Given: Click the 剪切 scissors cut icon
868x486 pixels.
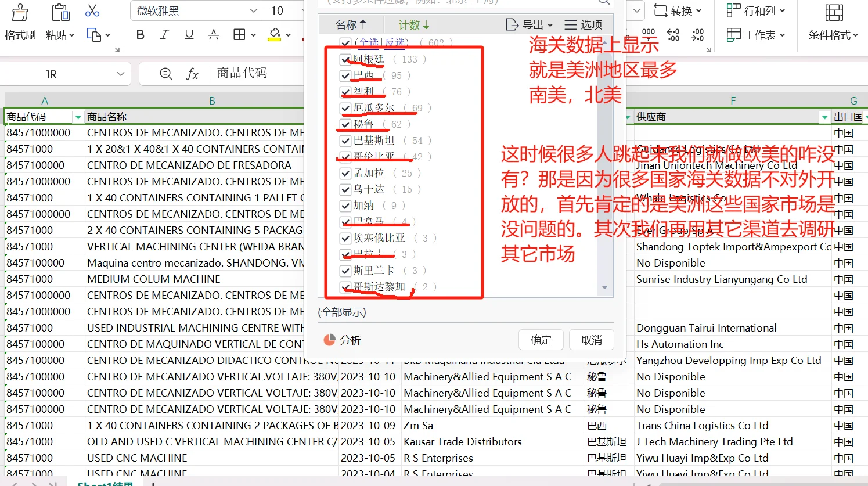Looking at the screenshot, I should [x=93, y=10].
